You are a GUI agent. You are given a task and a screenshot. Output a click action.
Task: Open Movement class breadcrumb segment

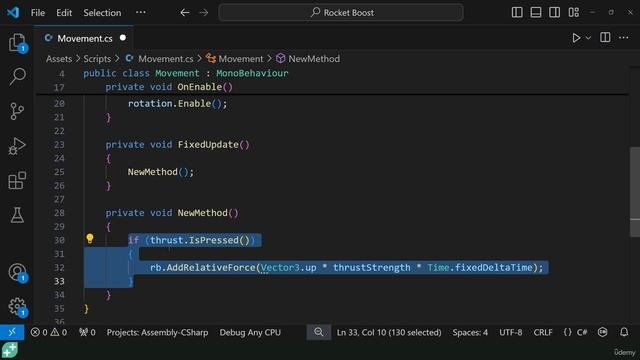pos(240,59)
